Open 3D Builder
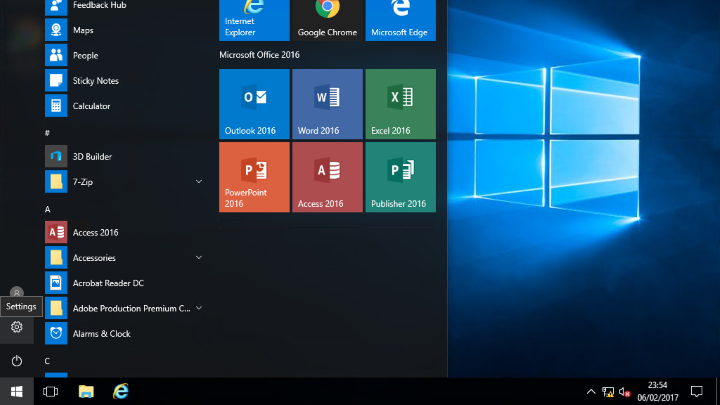720x405 pixels. [x=124, y=156]
